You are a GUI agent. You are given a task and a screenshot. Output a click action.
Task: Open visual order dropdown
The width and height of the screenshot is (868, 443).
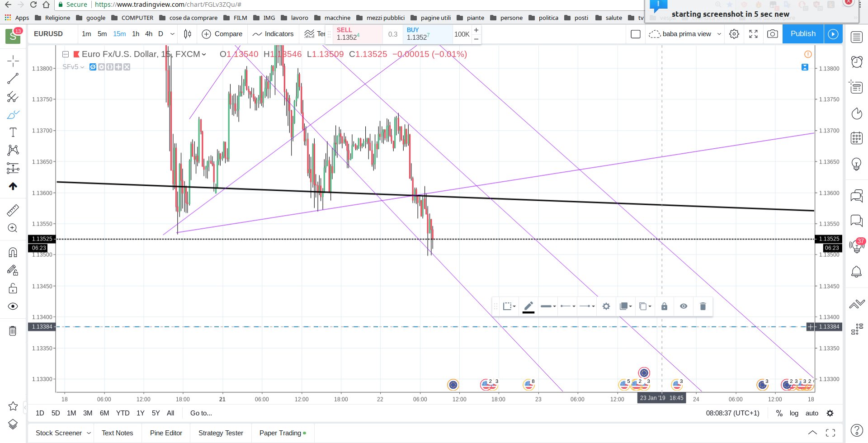[626, 306]
